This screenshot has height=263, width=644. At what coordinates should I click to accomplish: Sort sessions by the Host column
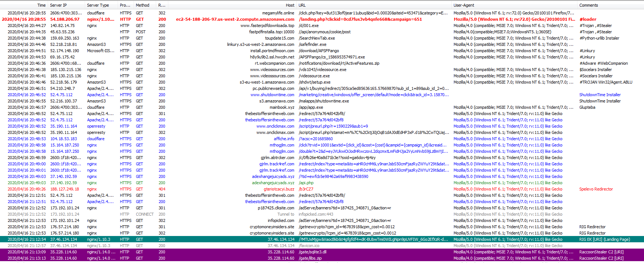pyautogui.click(x=290, y=5)
